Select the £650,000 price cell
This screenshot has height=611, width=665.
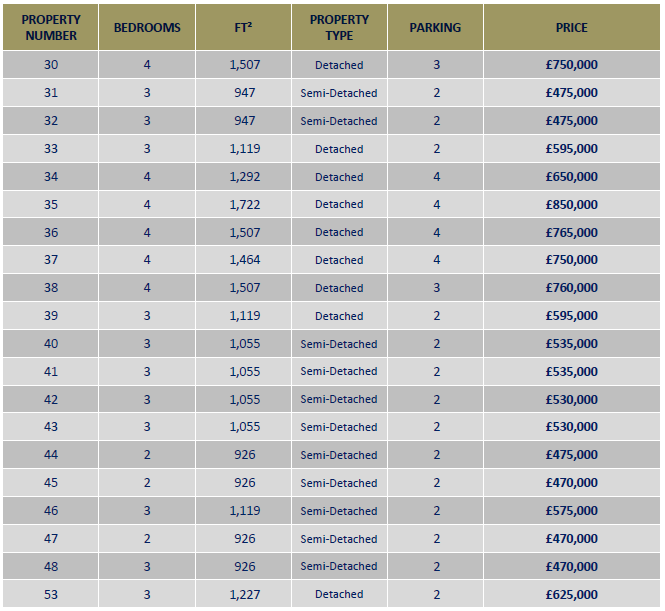point(572,177)
